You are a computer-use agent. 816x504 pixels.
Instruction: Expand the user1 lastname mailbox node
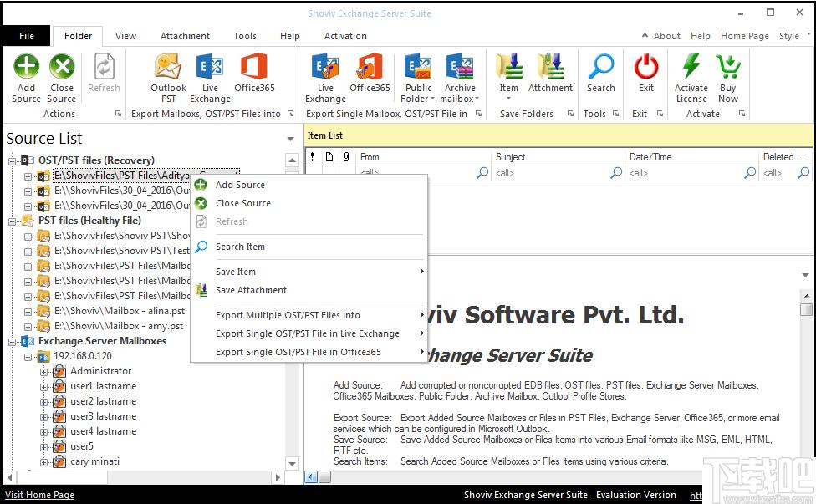(44, 387)
